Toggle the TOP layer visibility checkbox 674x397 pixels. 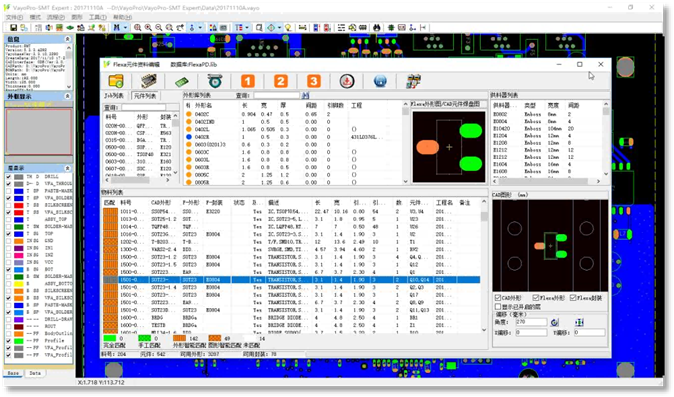[x=9, y=234]
